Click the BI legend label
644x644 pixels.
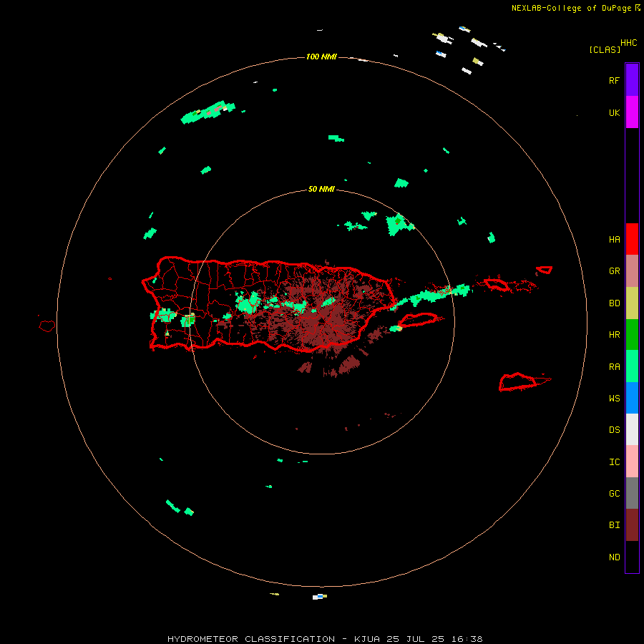[x=614, y=525]
